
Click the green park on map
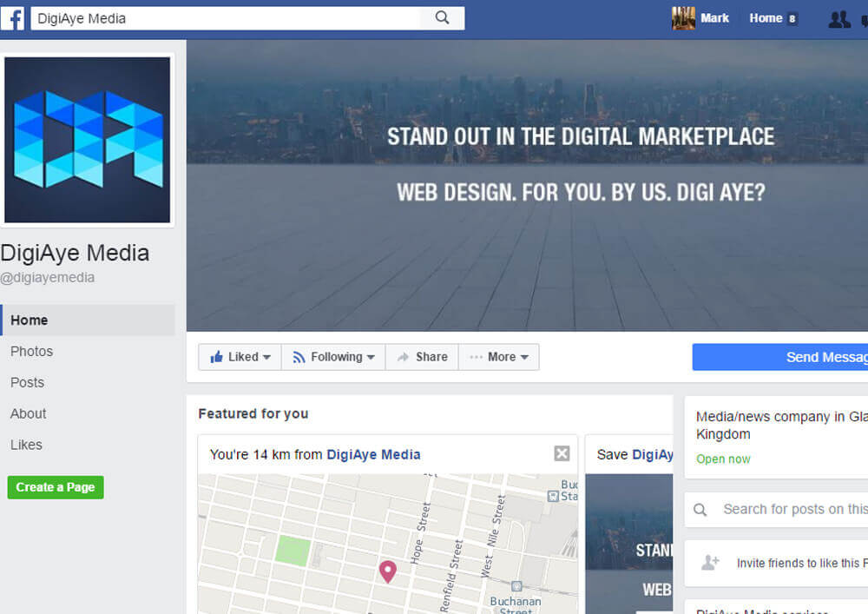[293, 551]
